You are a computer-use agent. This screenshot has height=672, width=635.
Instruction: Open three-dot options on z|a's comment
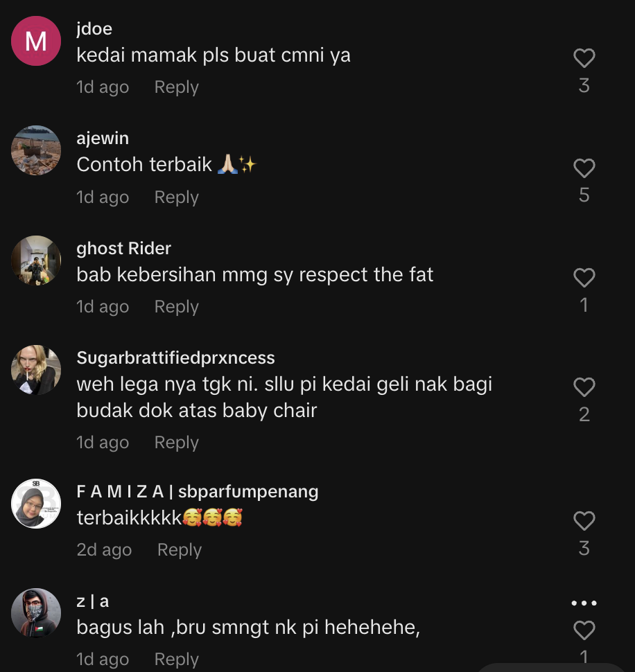pos(584,603)
